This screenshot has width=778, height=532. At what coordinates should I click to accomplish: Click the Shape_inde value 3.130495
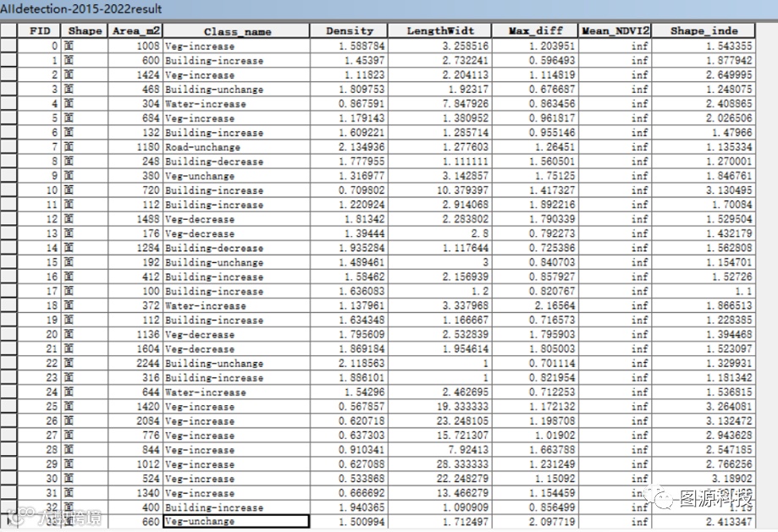tap(704, 190)
